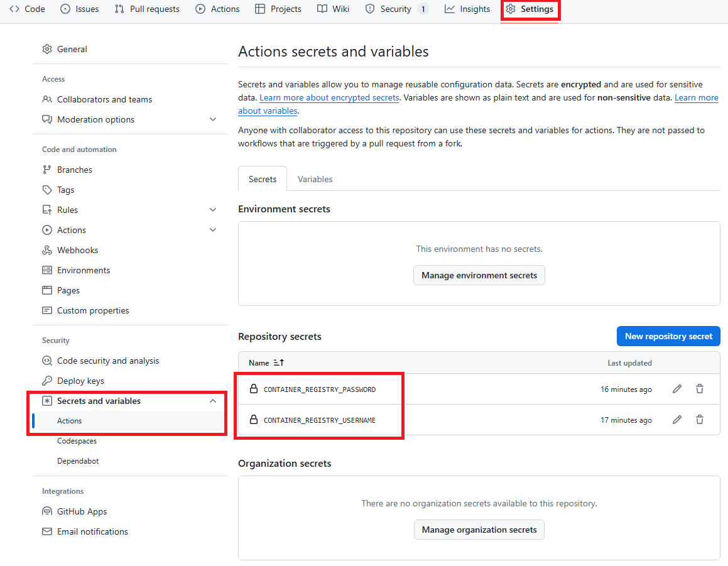Image resolution: width=728 pixels, height=566 pixels.
Task: Click the "16 minutes ago" timestamp
Action: tap(626, 389)
